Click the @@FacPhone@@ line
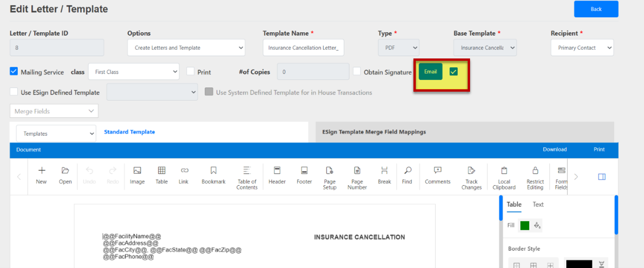The image size is (644, 268). click(128, 257)
